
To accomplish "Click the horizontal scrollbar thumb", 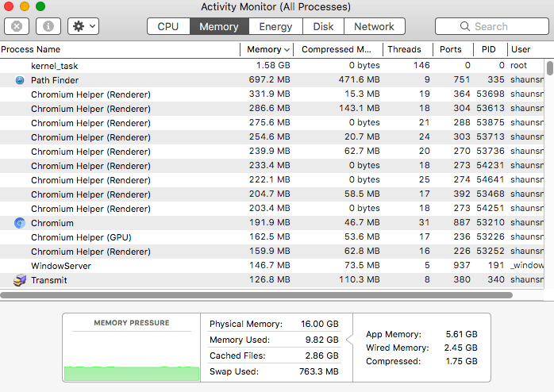I will tap(256, 295).
